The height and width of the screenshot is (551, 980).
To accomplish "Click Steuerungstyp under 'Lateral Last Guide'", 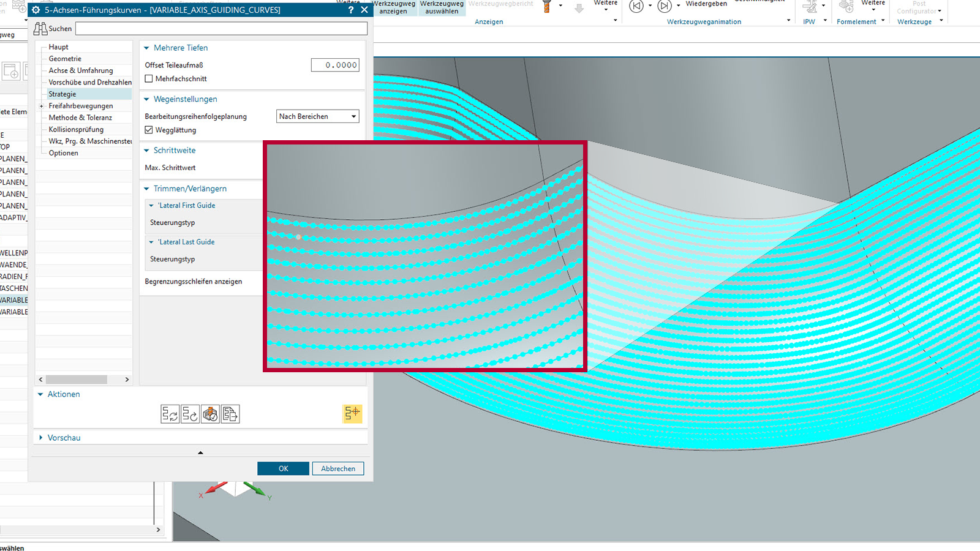I will pyautogui.click(x=173, y=259).
